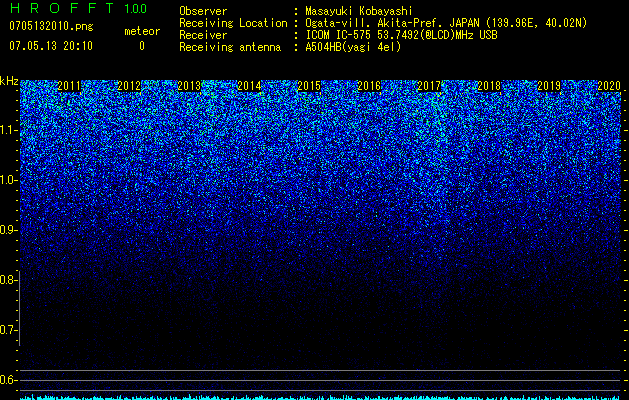This screenshot has width=629, height=400.
Task: Click the 0.8 kHz axis label
Action: click(x=9, y=280)
